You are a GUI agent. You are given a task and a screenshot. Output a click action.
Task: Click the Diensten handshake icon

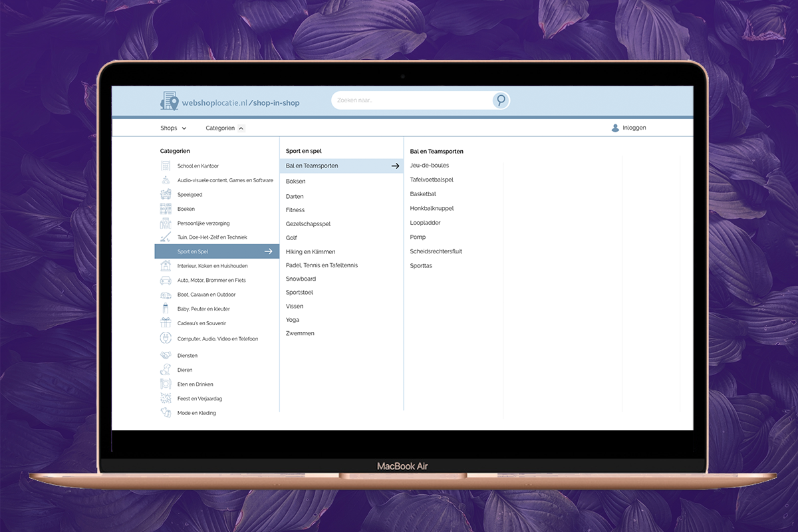coord(166,355)
